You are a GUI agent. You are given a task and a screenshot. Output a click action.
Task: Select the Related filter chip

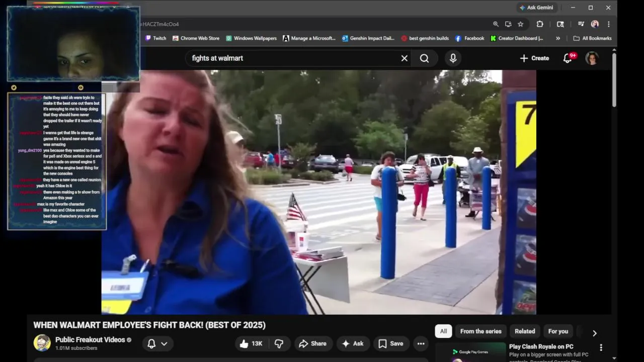[525, 331]
